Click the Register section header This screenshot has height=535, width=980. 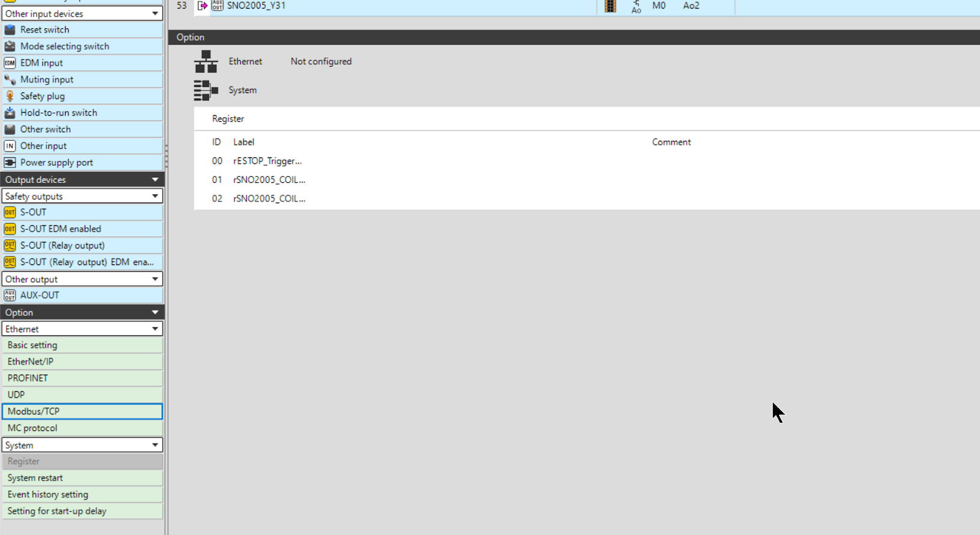coord(587,119)
